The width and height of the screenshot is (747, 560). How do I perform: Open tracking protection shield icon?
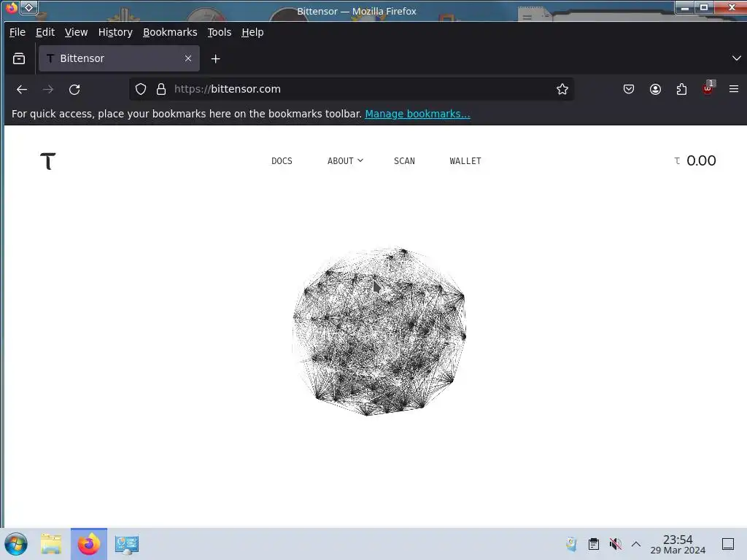pos(141,89)
